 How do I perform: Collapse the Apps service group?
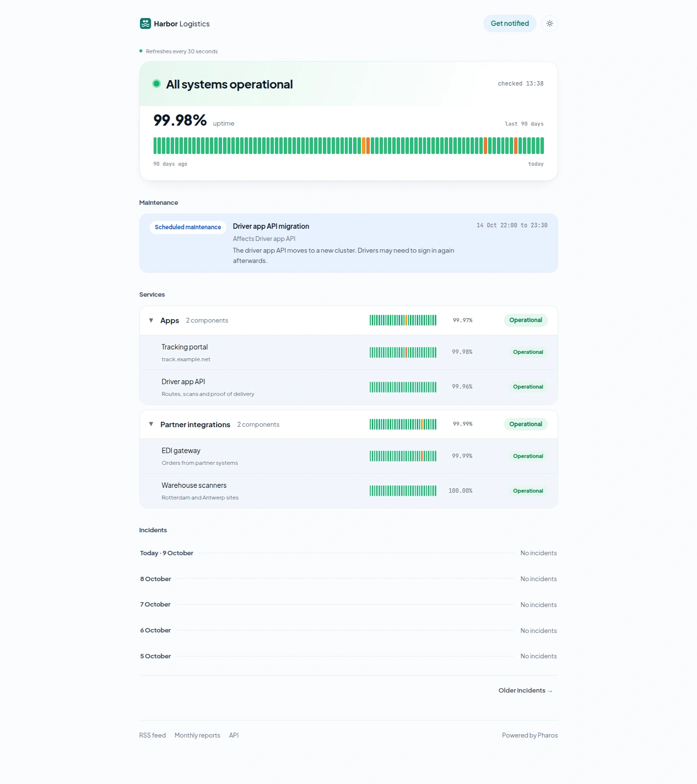pyautogui.click(x=151, y=320)
